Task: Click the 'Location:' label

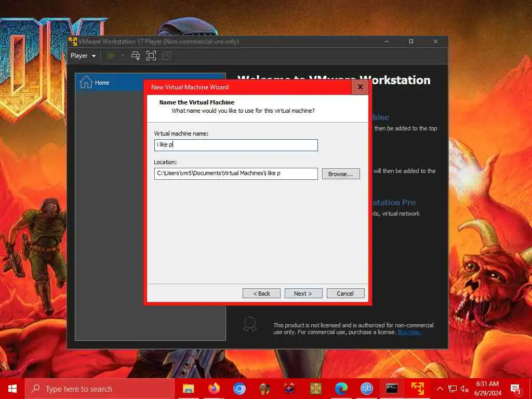Action: [165, 162]
